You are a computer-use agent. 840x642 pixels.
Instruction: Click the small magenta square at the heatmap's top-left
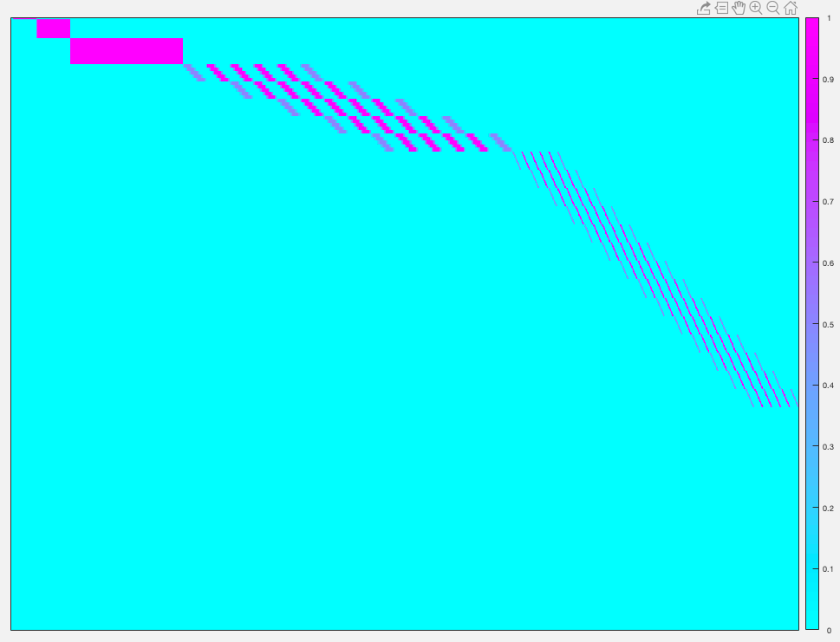[54, 29]
